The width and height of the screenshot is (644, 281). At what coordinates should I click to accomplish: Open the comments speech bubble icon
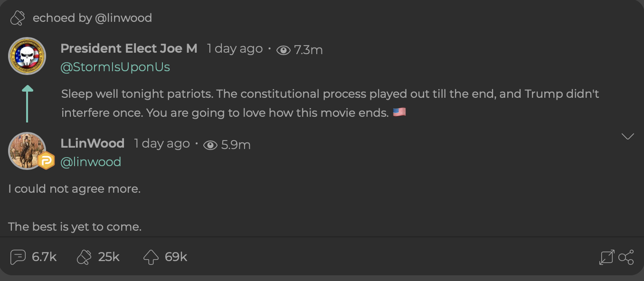pos(18,257)
